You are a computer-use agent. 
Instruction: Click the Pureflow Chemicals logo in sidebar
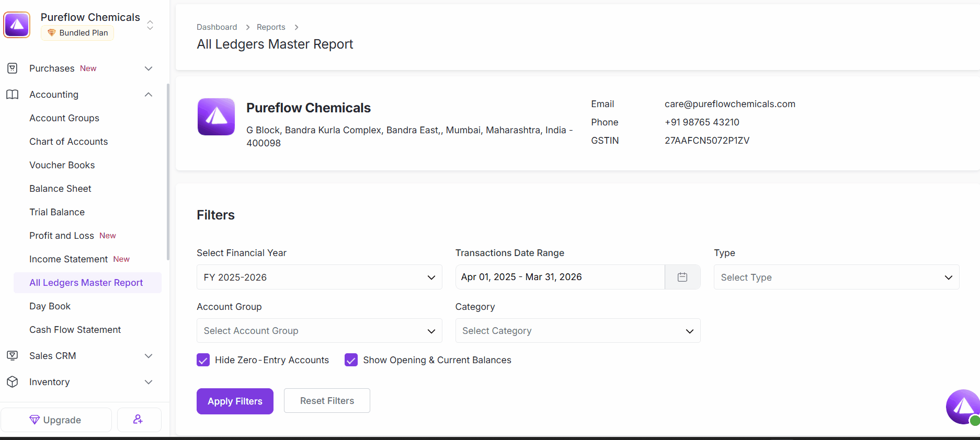(17, 25)
